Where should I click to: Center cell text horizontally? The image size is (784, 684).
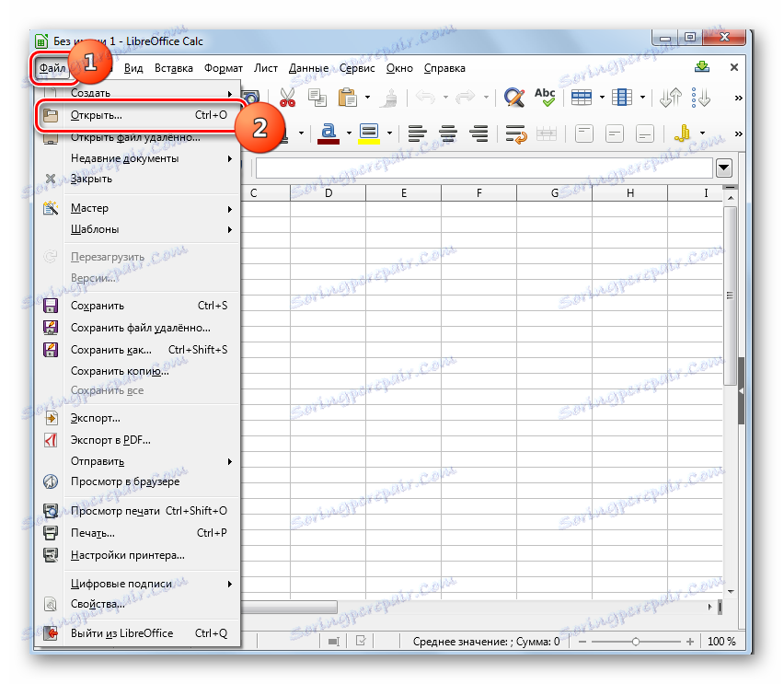pos(448,134)
